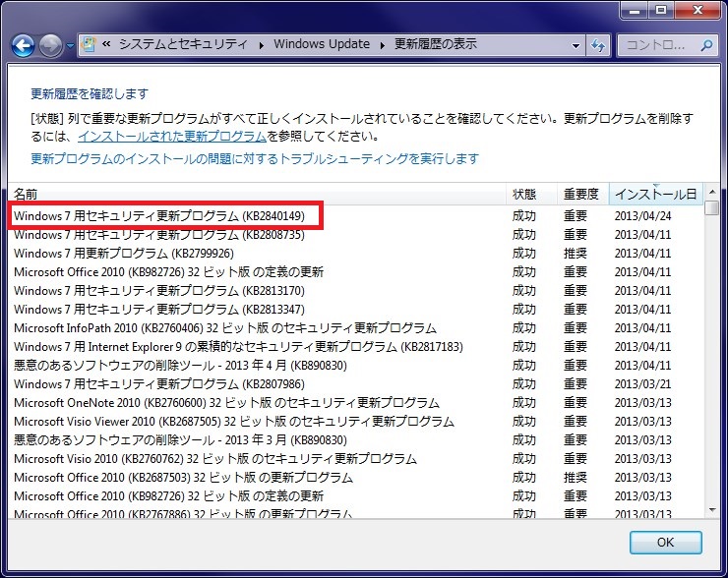Go to Windows Update breadcrumb

pos(322,45)
